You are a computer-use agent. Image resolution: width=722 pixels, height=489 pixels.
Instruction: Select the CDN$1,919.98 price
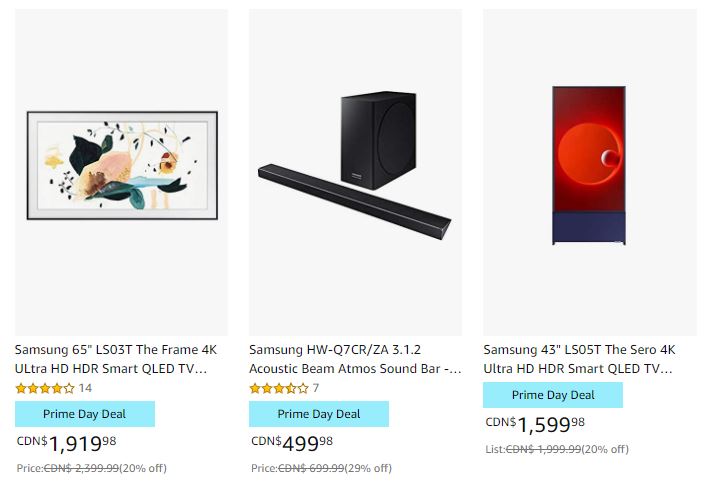[x=66, y=443]
